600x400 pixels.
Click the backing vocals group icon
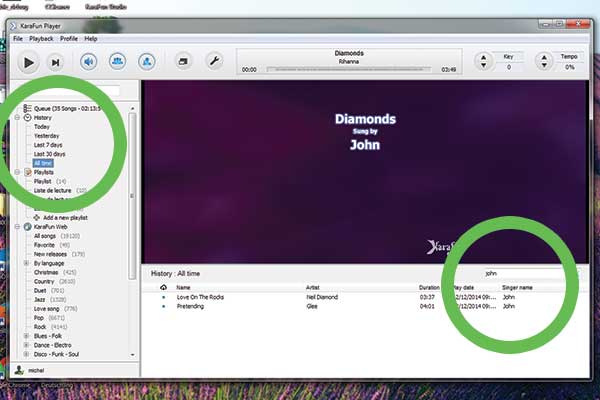point(117,61)
